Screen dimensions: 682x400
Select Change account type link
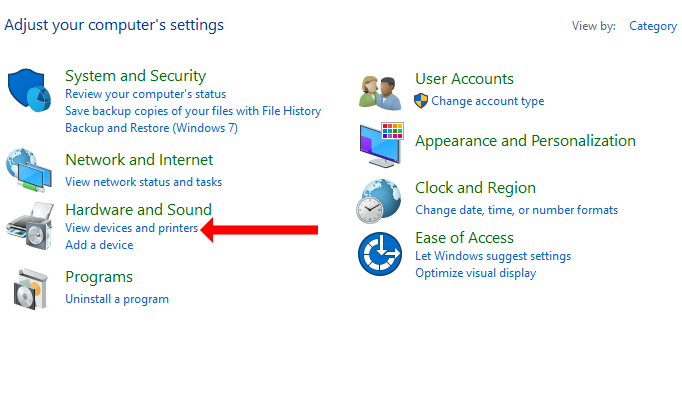point(488,101)
